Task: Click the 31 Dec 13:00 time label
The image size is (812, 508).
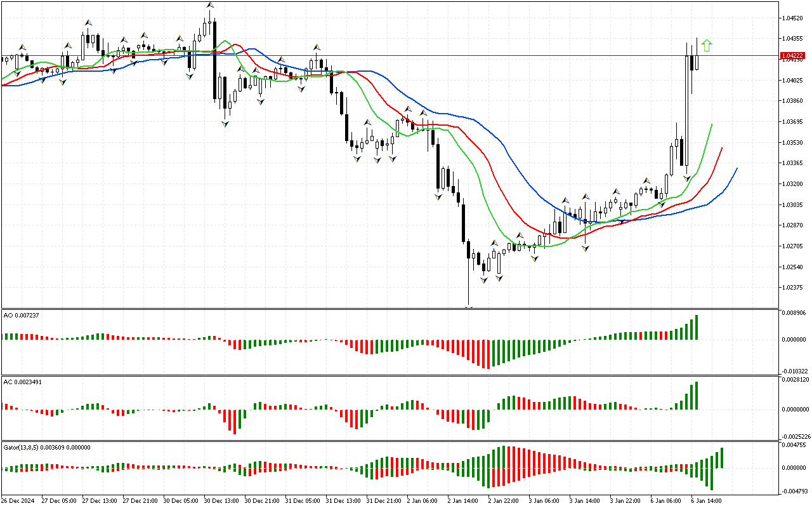Action: (x=343, y=500)
